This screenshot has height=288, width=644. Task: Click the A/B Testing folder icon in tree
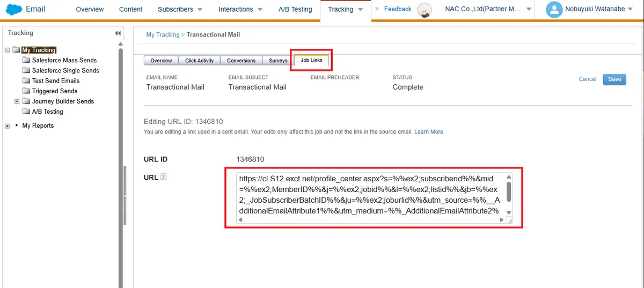[x=26, y=112]
